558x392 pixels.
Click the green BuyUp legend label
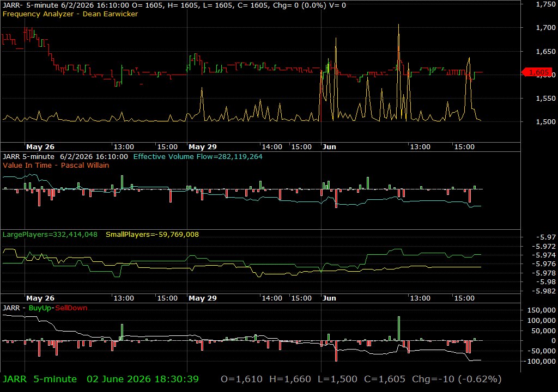point(40,308)
